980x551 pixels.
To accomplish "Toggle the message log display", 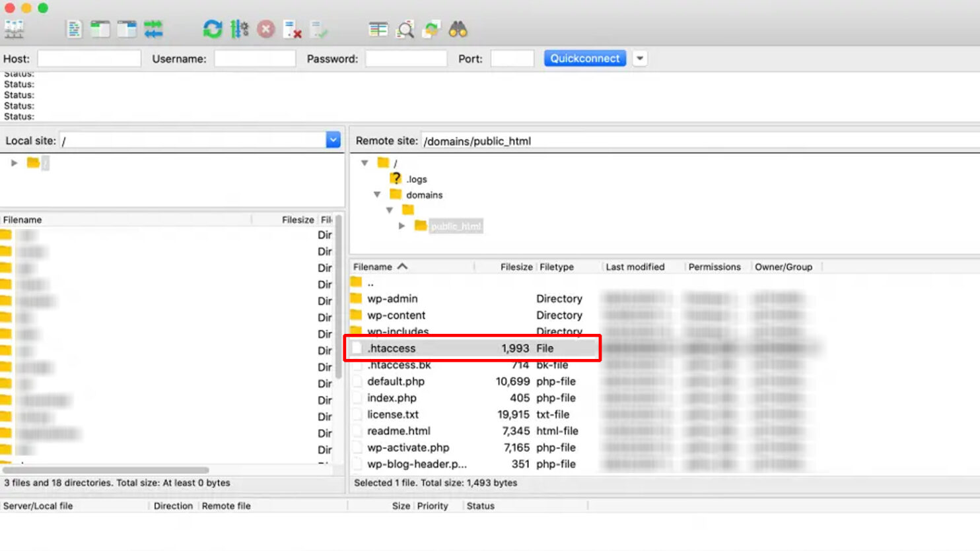I will tap(74, 29).
